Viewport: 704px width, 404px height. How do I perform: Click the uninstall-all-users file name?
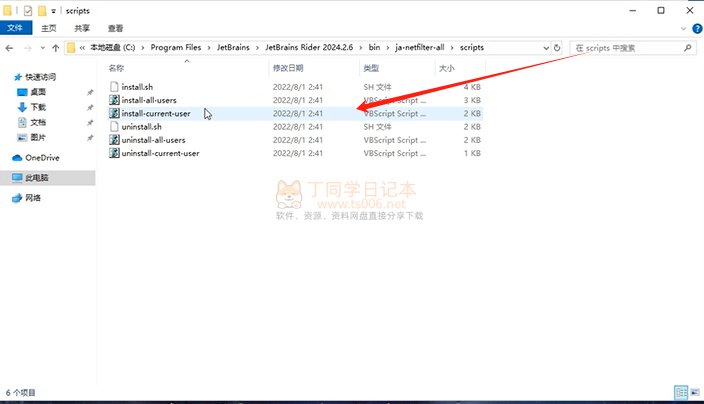(x=153, y=140)
